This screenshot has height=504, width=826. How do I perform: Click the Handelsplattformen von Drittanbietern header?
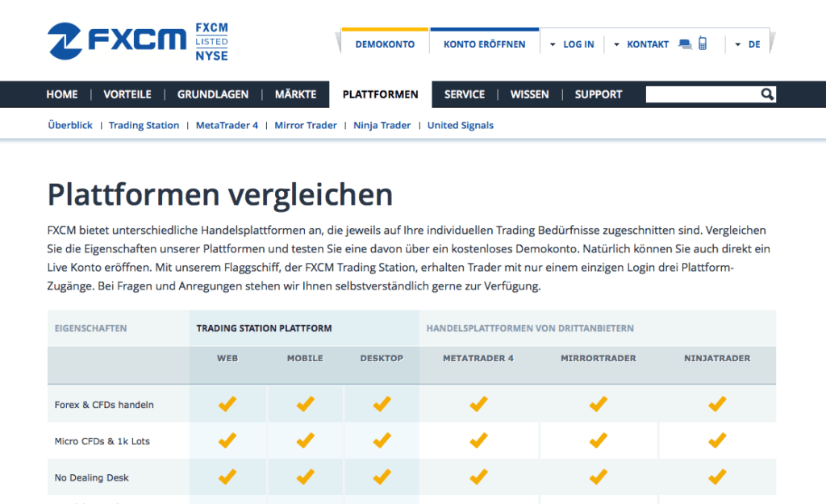click(x=530, y=328)
